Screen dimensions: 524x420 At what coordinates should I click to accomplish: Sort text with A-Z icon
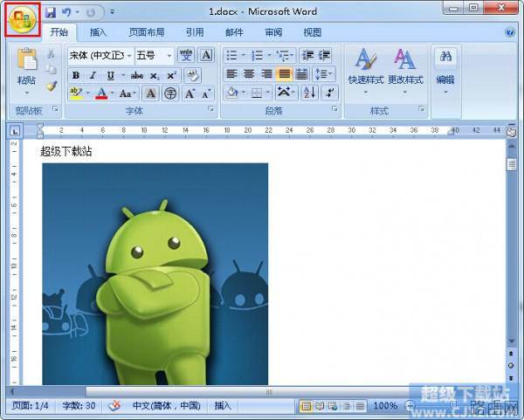pos(309,93)
